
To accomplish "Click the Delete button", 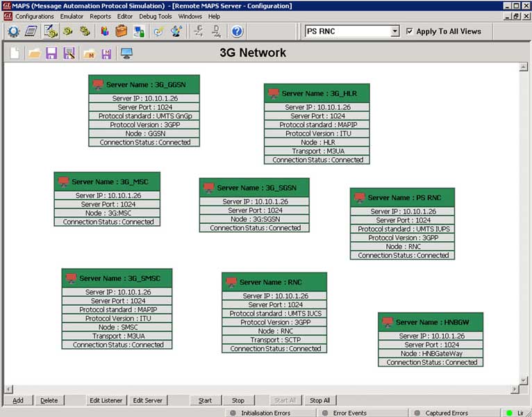I will coord(49,400).
